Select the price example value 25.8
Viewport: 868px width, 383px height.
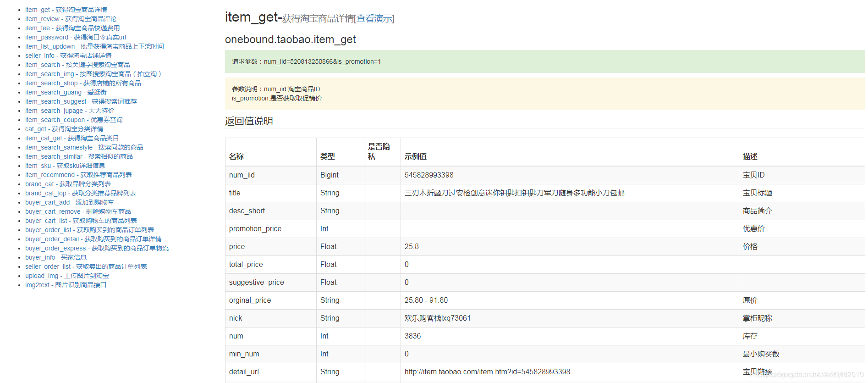click(x=412, y=246)
